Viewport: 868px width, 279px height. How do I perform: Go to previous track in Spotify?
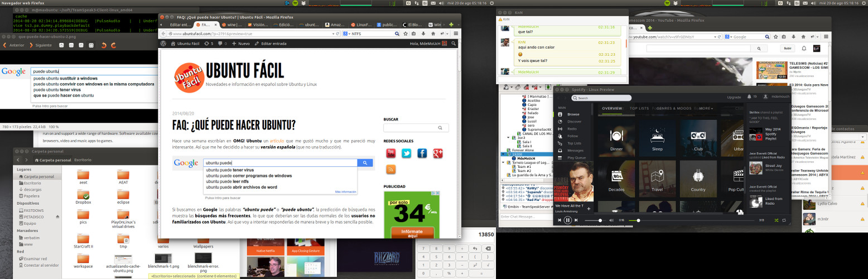pos(560,220)
